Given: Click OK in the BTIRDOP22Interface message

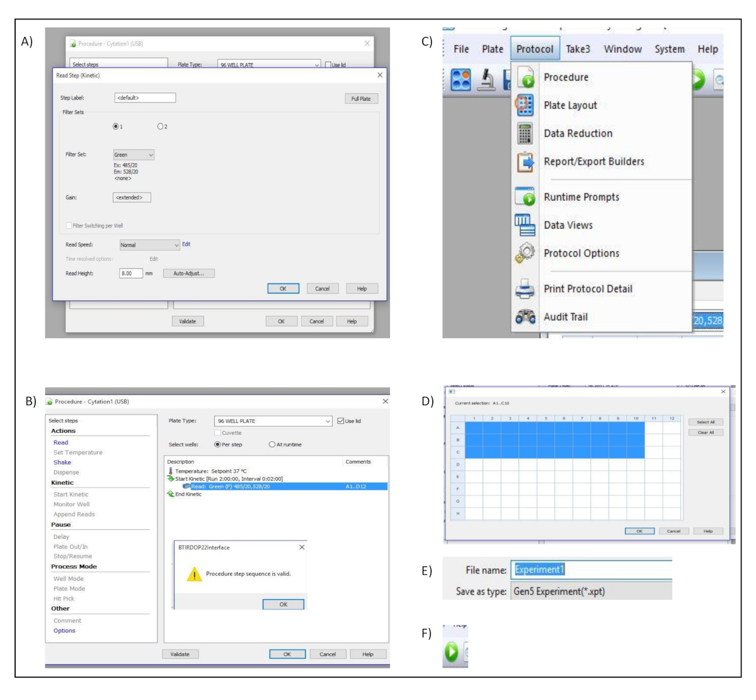Looking at the screenshot, I should (283, 604).
